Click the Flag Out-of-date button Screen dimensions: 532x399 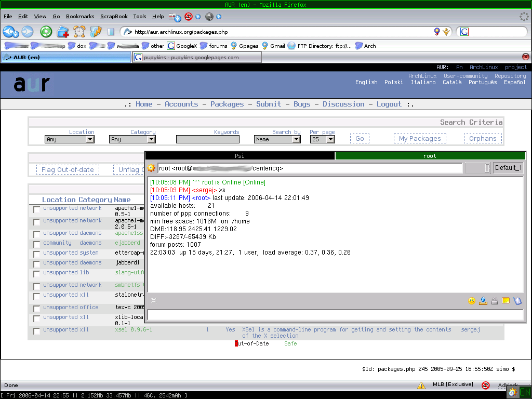(x=68, y=170)
